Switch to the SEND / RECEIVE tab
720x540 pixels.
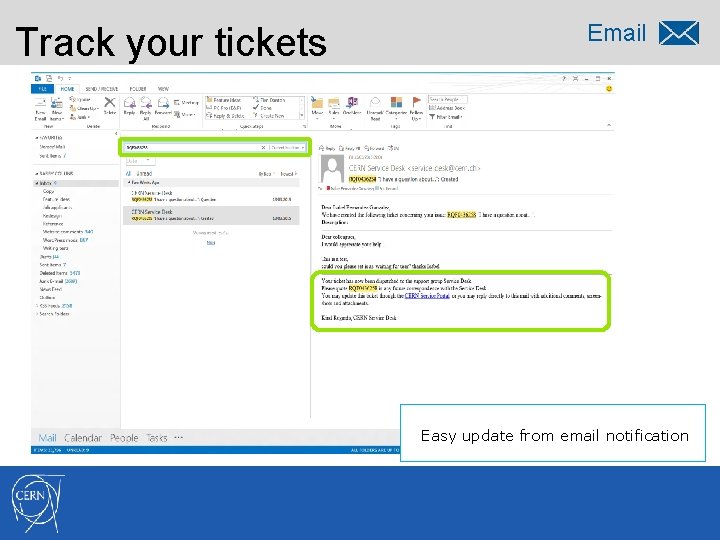[101, 89]
